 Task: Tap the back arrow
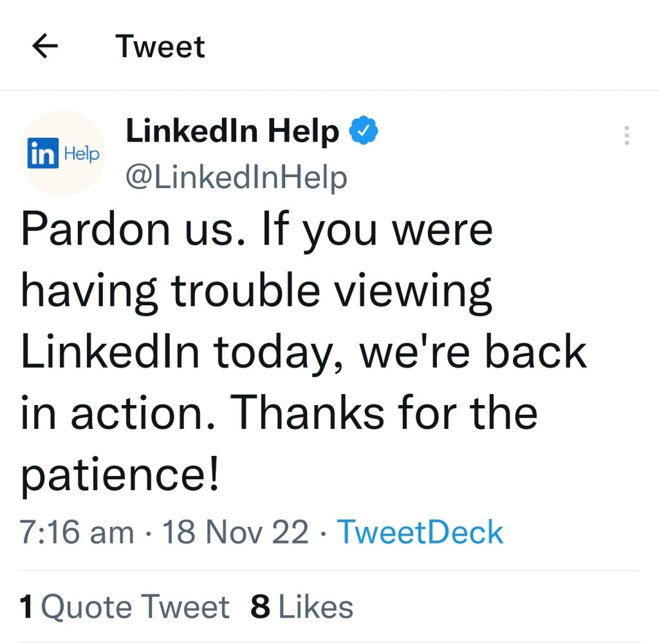click(44, 46)
